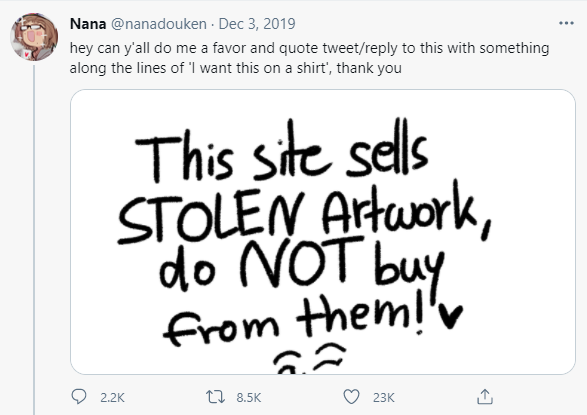The image size is (587, 415).
Task: Click the tweet text about 'I want this on a shirt'
Action: pyautogui.click(x=309, y=58)
